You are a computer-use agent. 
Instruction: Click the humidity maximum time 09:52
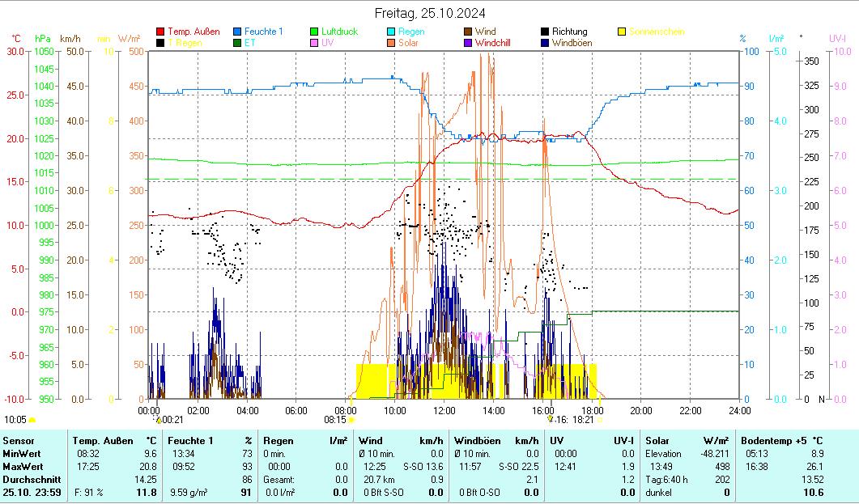(184, 467)
